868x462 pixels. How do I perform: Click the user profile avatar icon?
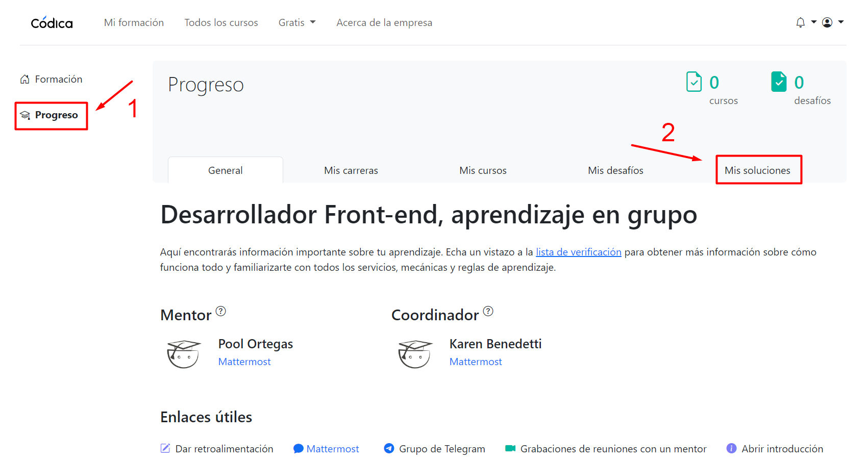tap(827, 22)
